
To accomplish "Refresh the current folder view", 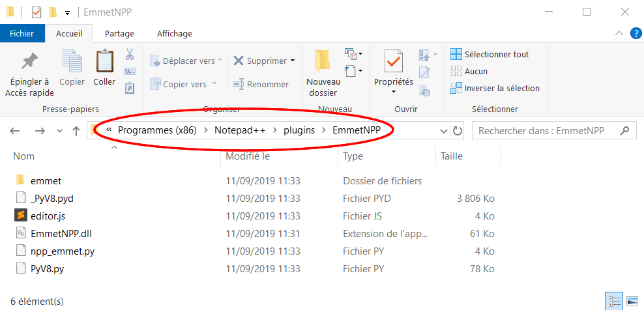I will pyautogui.click(x=457, y=131).
